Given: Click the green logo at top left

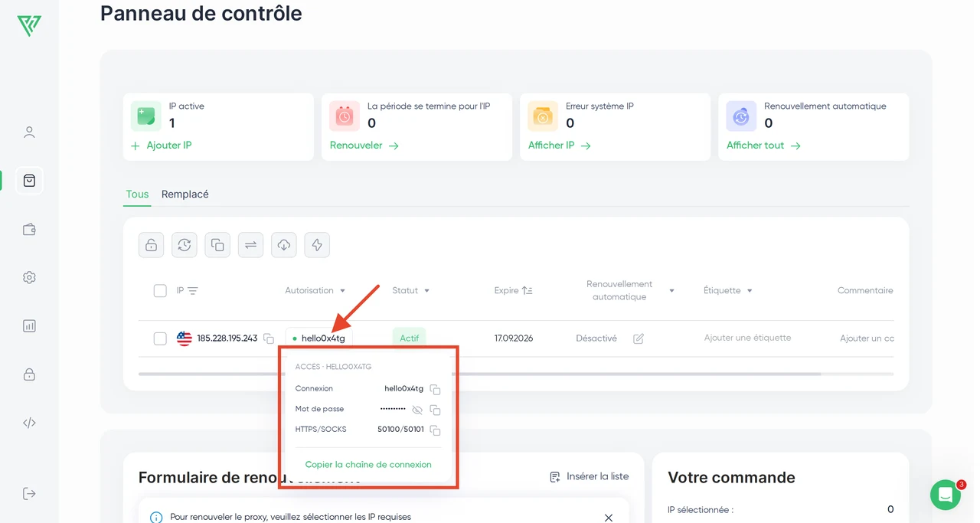Looking at the screenshot, I should point(29,25).
